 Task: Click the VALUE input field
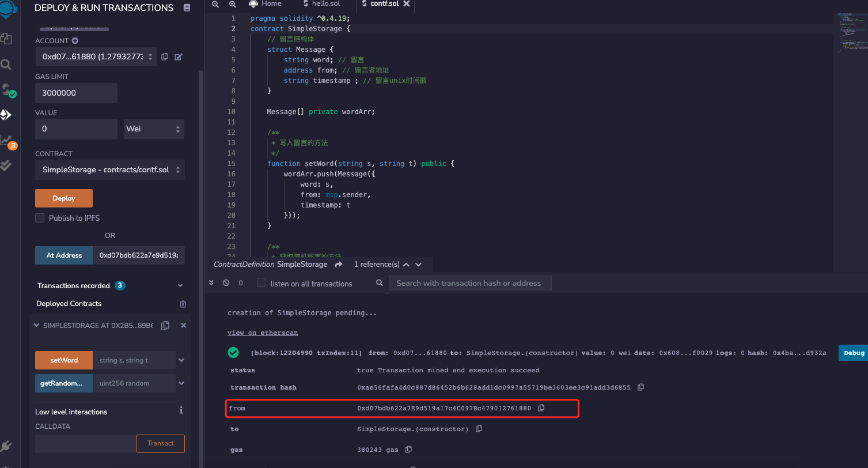click(x=76, y=129)
